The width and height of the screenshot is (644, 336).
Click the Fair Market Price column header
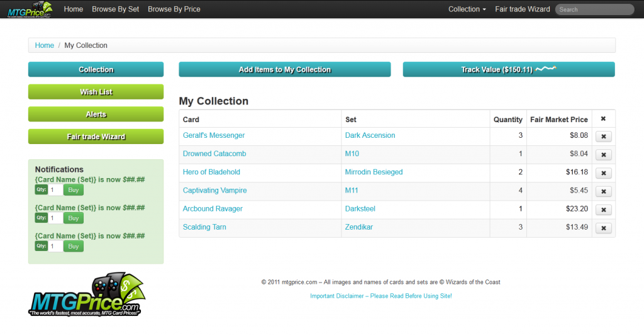tap(559, 120)
